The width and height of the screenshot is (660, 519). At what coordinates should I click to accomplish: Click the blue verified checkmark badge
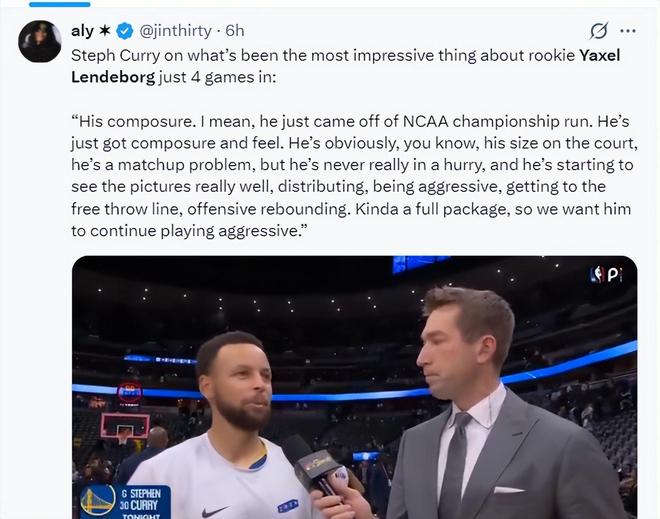pyautogui.click(x=124, y=31)
